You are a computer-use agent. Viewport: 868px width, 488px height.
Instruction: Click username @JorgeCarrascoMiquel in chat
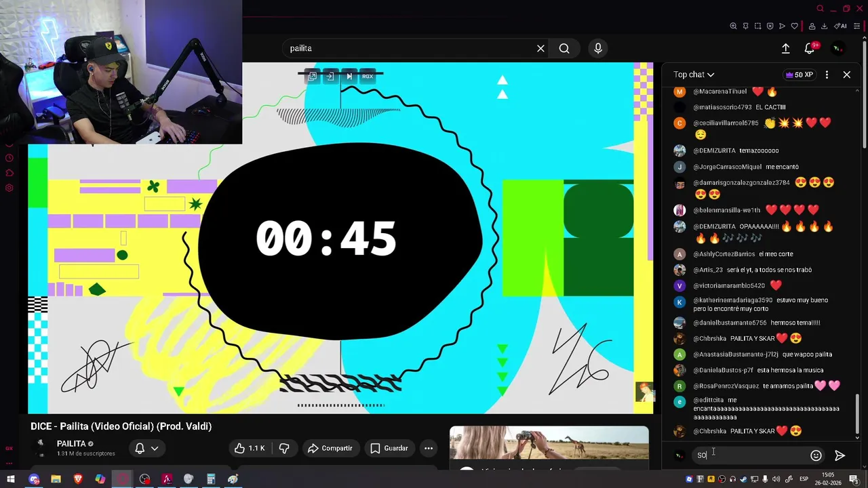pyautogui.click(x=728, y=167)
